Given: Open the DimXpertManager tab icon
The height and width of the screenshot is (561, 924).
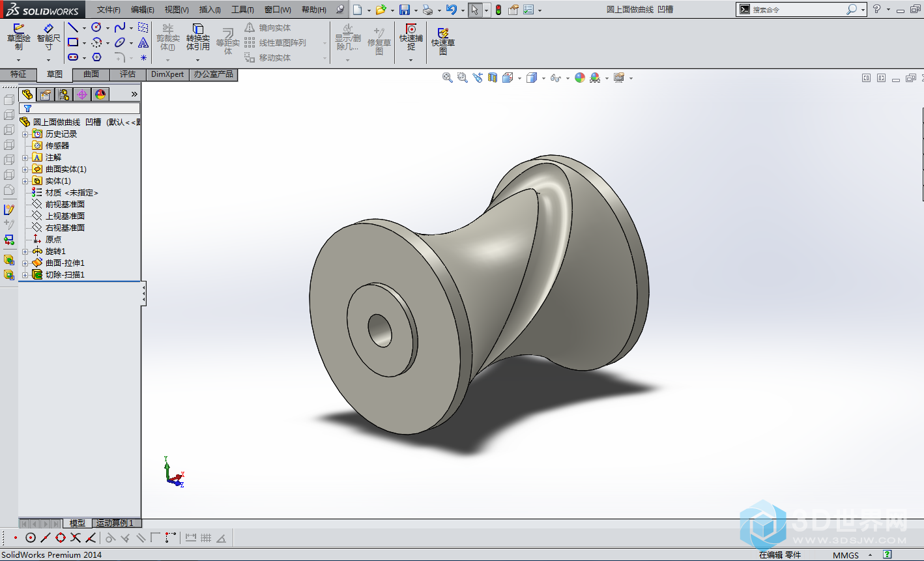Looking at the screenshot, I should click(x=81, y=94).
